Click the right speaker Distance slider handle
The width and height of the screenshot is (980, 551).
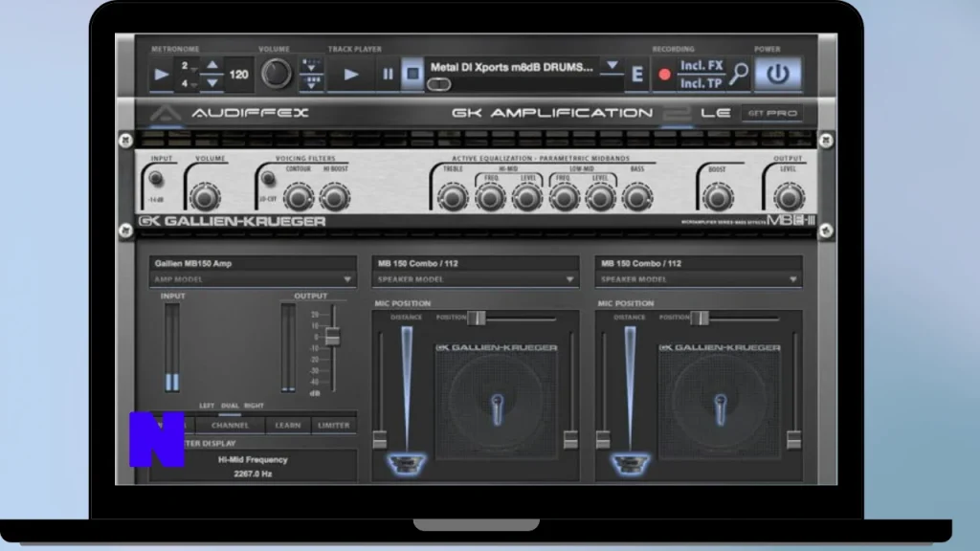tap(603, 440)
